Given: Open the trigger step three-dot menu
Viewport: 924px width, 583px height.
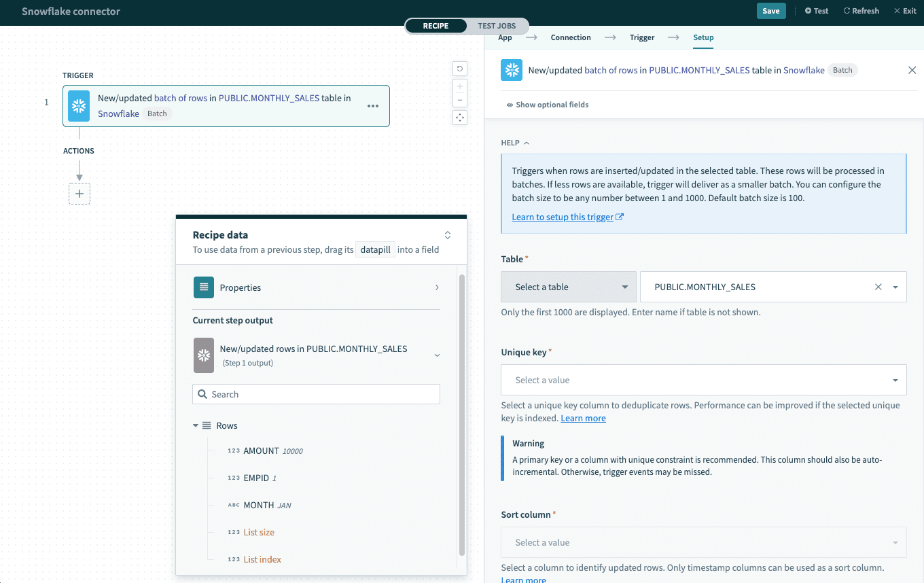Looking at the screenshot, I should pos(373,106).
